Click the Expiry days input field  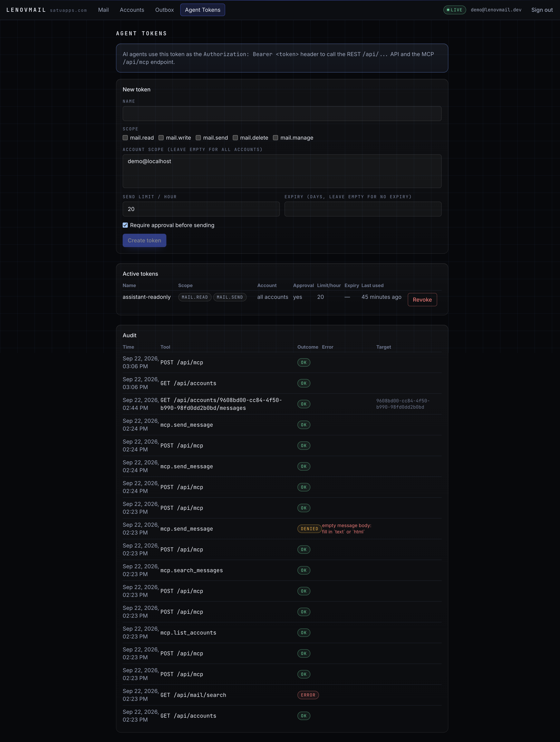pos(363,209)
